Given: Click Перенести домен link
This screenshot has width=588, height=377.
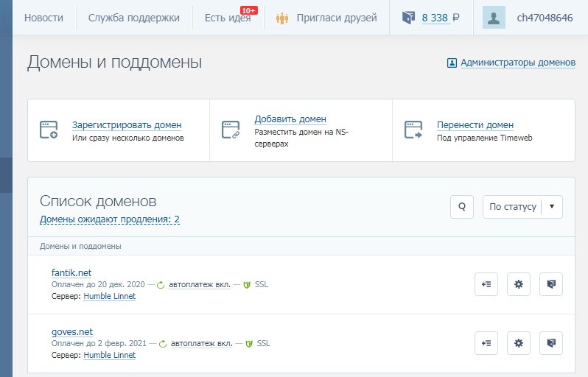Looking at the screenshot, I should [475, 124].
